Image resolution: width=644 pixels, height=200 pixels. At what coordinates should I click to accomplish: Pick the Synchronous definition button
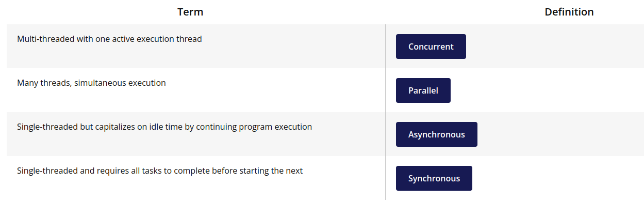(x=434, y=178)
